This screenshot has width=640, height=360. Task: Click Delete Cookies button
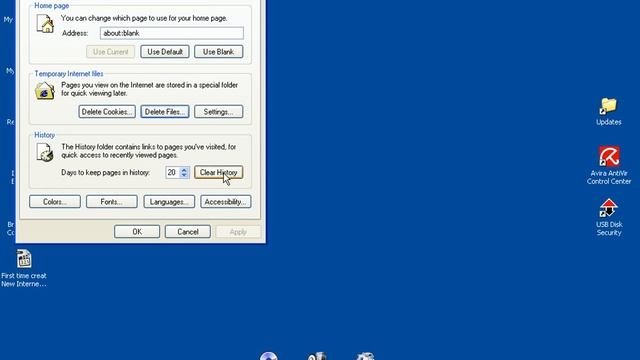click(x=107, y=112)
